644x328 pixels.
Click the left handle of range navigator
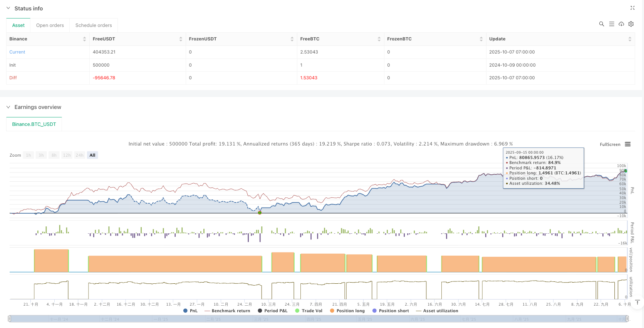pos(10,318)
